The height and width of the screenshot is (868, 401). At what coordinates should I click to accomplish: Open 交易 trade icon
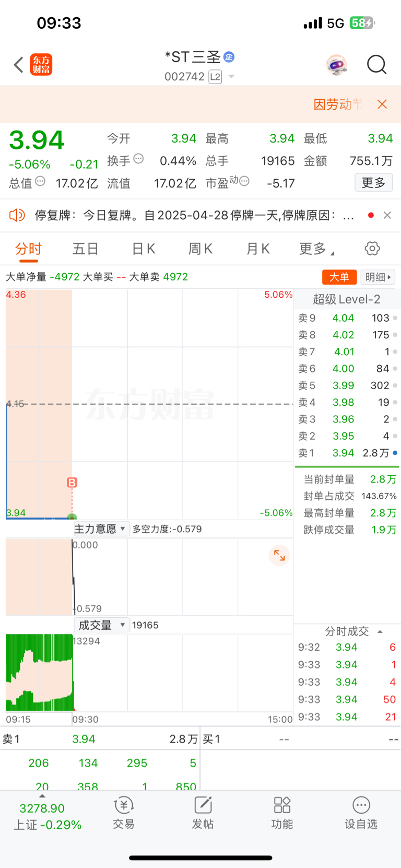tap(124, 813)
